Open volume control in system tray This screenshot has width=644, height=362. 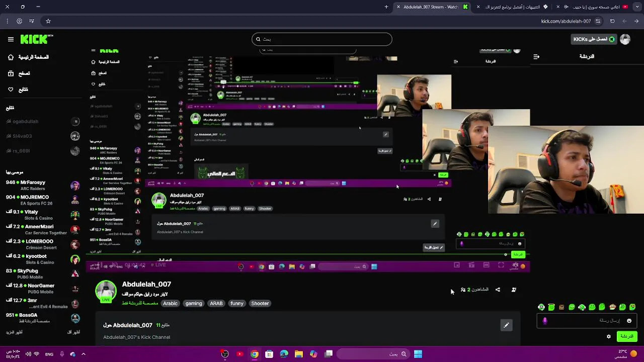[x=28, y=354]
